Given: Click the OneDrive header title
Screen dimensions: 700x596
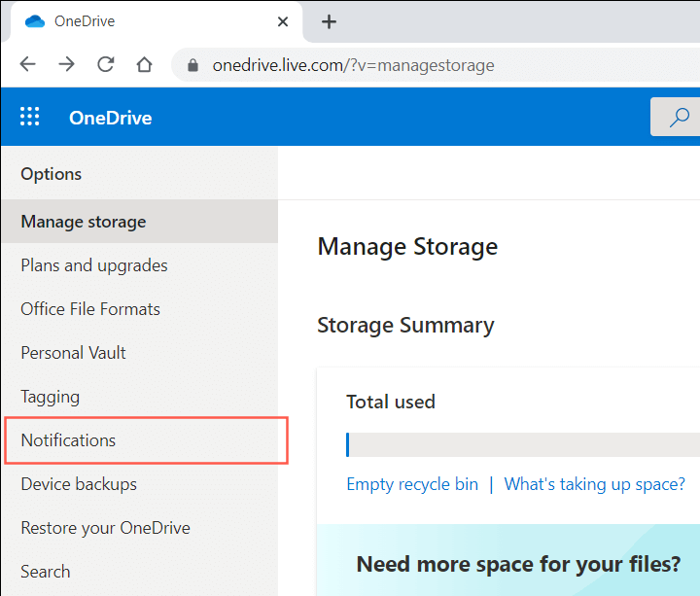Looking at the screenshot, I should coord(110,118).
